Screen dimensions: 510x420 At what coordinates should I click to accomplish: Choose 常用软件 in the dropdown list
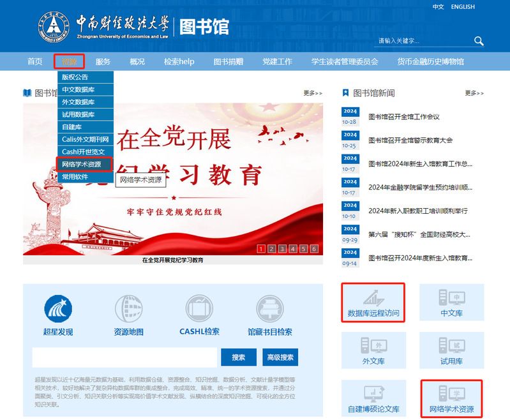click(75, 177)
